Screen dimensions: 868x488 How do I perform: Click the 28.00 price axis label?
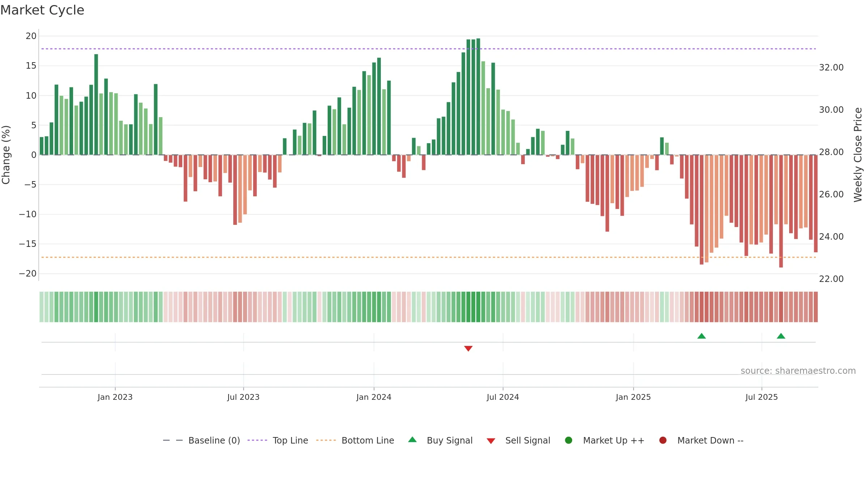(x=831, y=152)
